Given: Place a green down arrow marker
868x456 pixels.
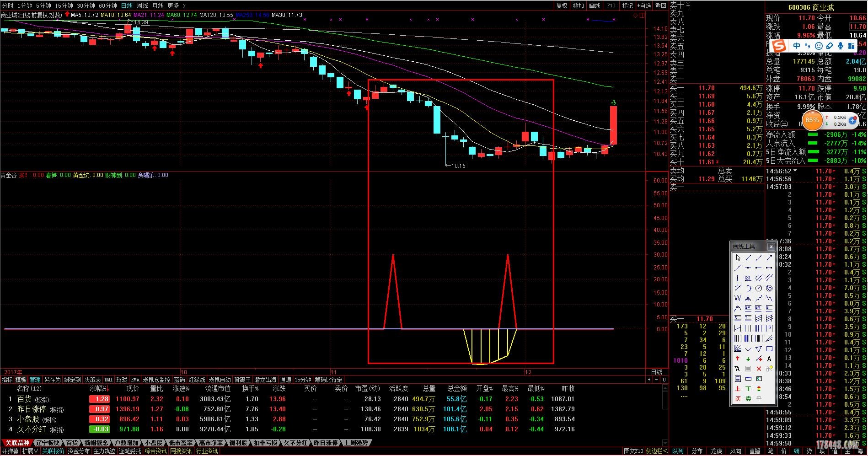Looking at the screenshot, I should pyautogui.click(x=748, y=359).
